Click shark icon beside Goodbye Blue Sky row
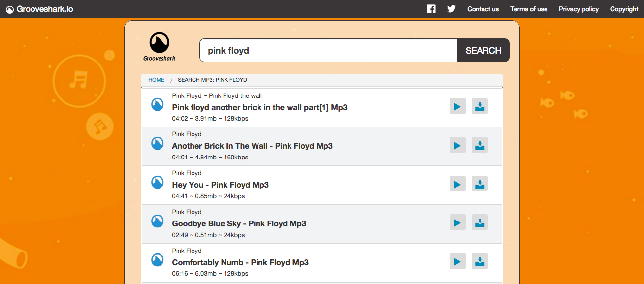 pyautogui.click(x=158, y=221)
